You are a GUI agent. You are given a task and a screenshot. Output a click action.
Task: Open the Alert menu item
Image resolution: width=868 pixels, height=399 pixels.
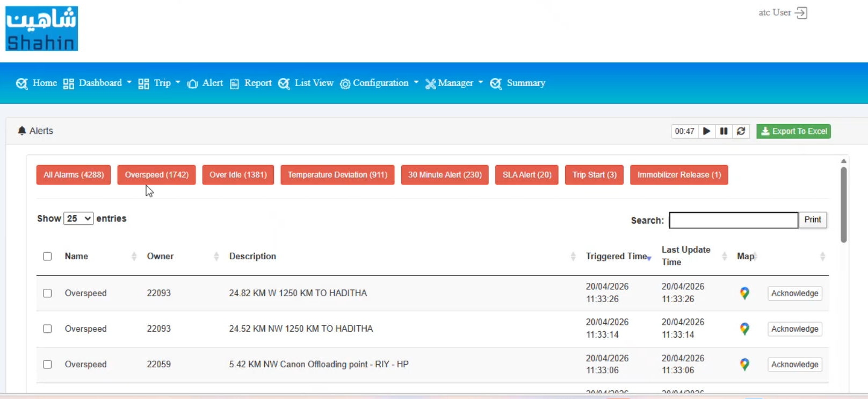click(213, 83)
